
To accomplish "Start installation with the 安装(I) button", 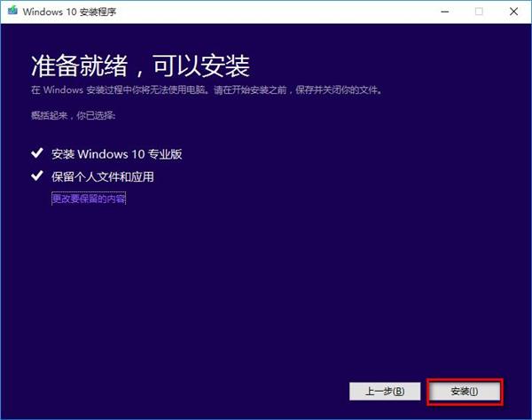I will click(x=465, y=391).
